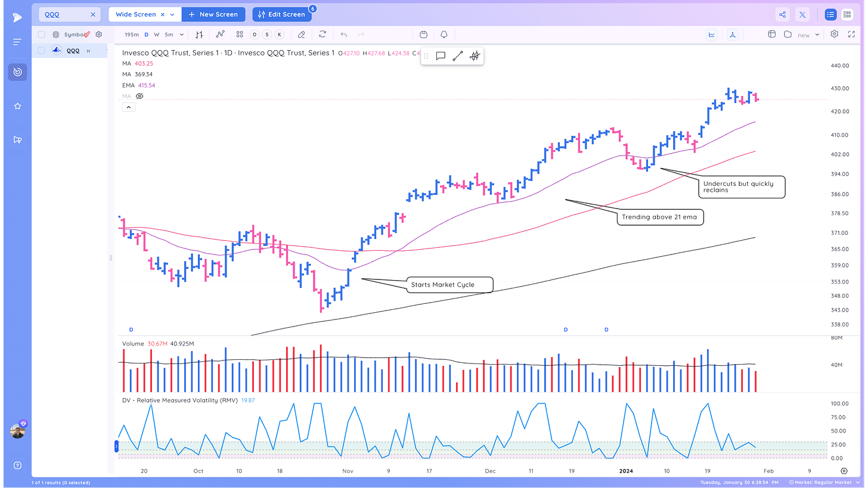Select the QQQ watchlist row

70,51
